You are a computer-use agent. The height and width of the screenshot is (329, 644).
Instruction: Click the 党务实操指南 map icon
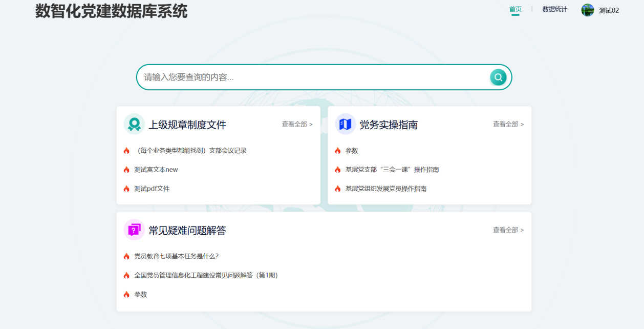point(346,124)
